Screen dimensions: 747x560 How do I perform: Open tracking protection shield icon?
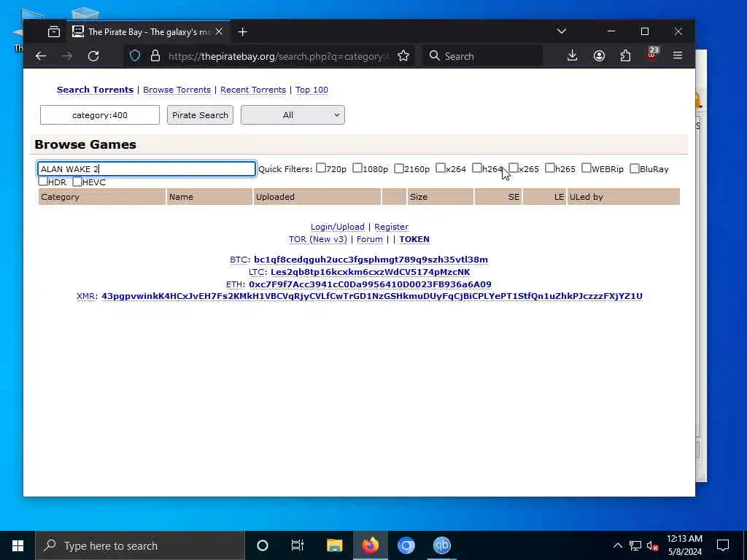tap(135, 56)
